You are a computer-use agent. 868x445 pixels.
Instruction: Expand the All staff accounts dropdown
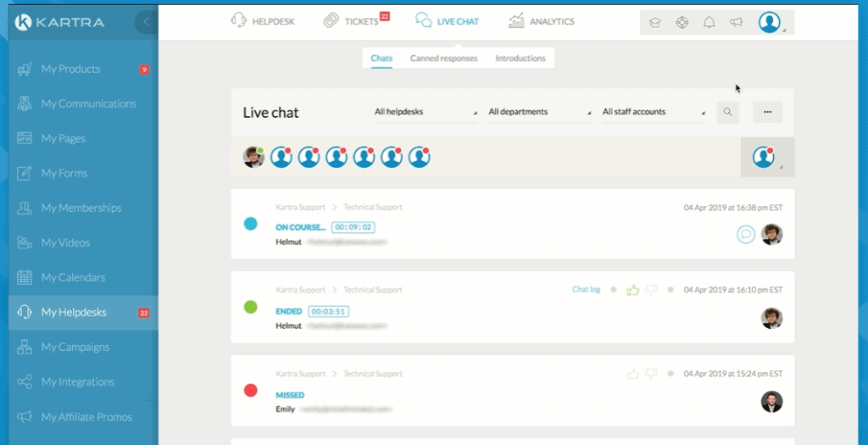point(653,112)
